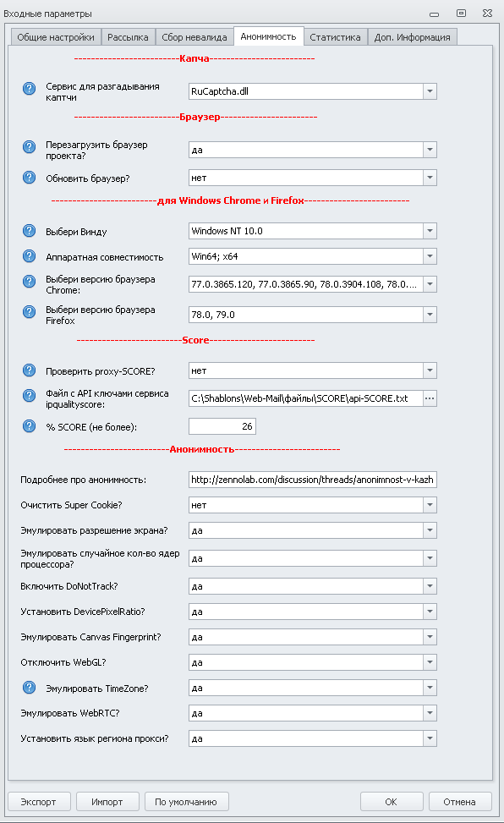
Task: Click help icon beside captcha service setting
Action: tap(30, 88)
